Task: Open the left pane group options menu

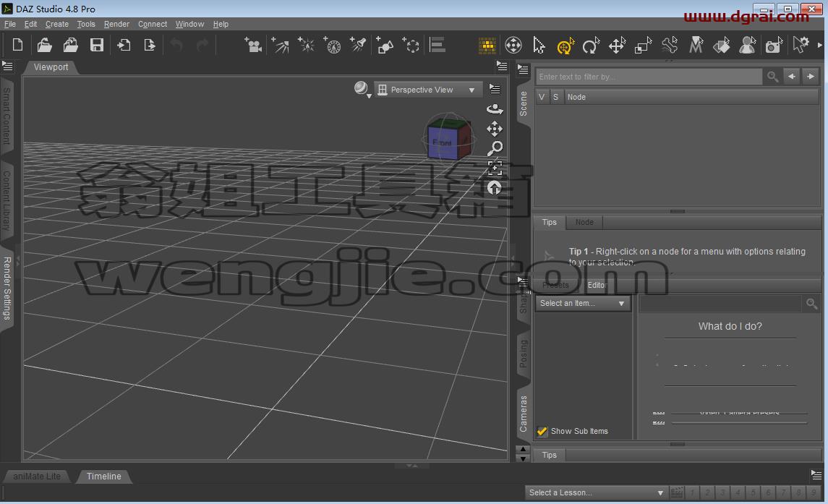Action: click(x=7, y=66)
